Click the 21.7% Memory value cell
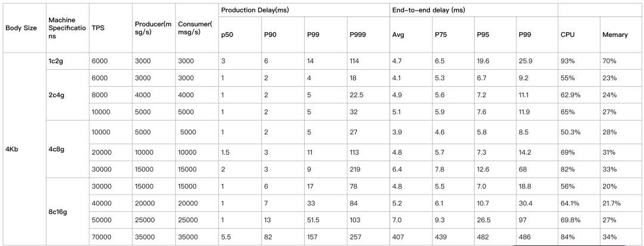Viewport: 644px width, 246px height. 620,203
